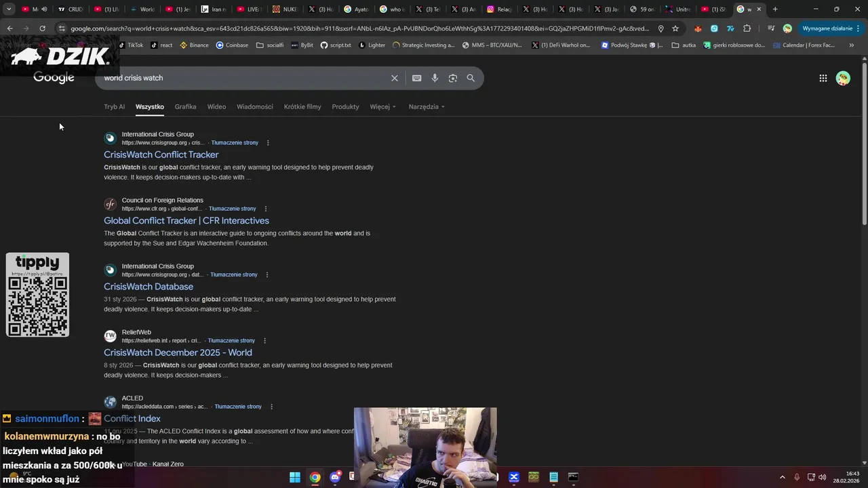Start voice search with the microphone icon

point(435,78)
